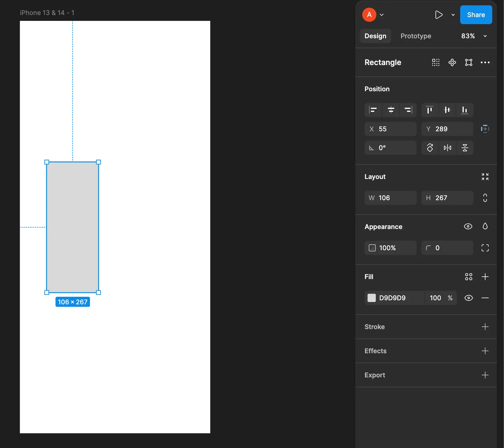Click the create component icon
Image resolution: width=504 pixels, height=448 pixels.
point(452,62)
